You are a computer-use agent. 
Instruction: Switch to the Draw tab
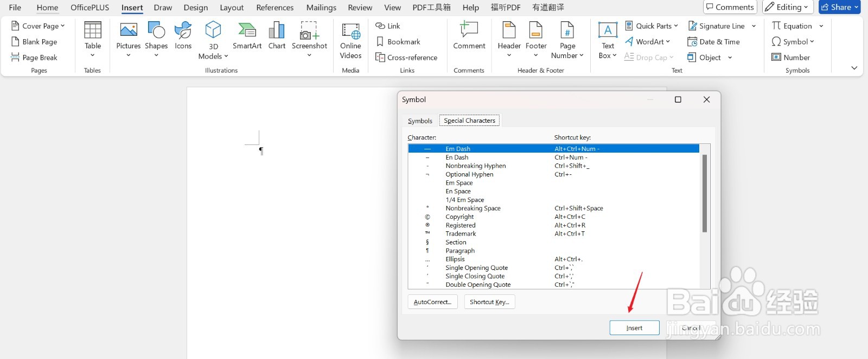click(x=163, y=8)
